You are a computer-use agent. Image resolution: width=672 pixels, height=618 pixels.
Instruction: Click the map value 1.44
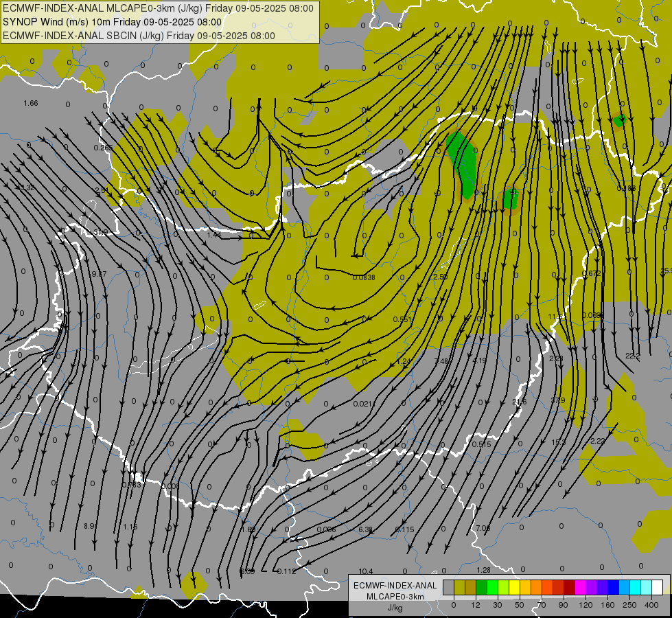click(214, 235)
